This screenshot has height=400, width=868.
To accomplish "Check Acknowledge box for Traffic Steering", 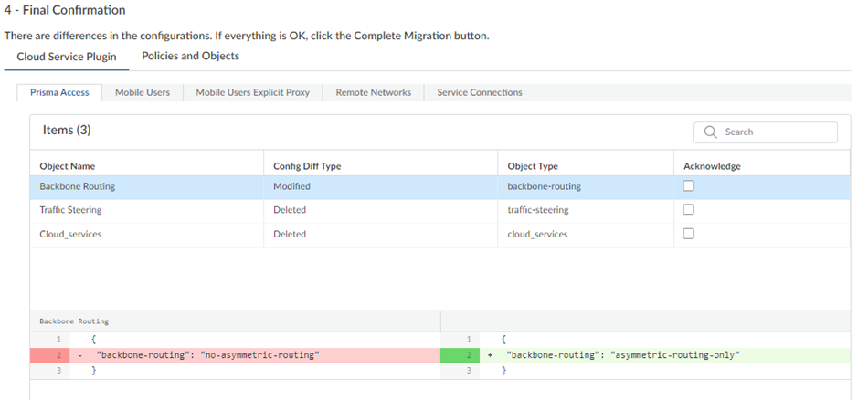I will 690,209.
